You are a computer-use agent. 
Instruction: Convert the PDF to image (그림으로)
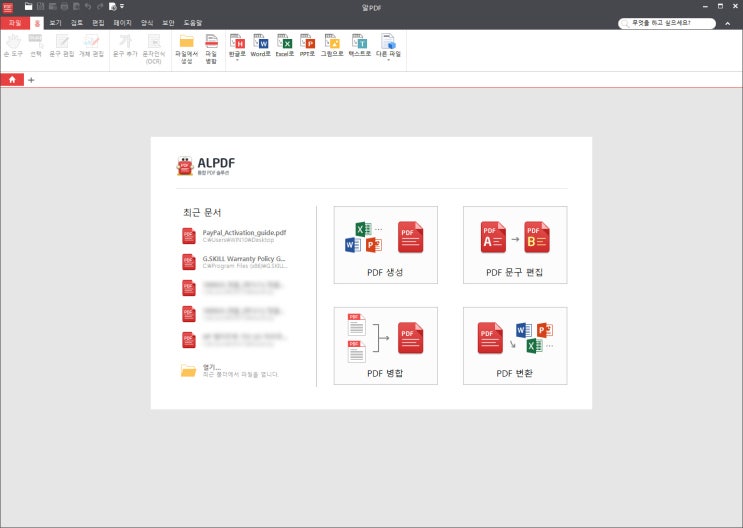click(332, 46)
